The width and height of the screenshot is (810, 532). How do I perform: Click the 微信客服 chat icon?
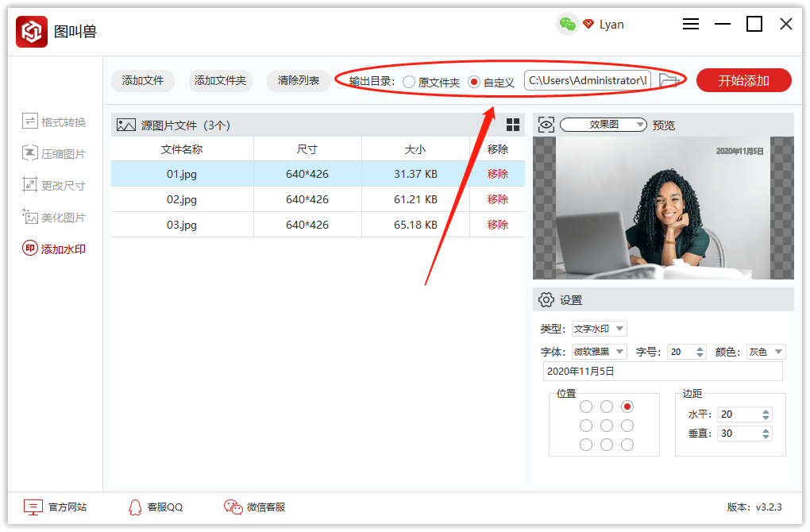(x=233, y=507)
